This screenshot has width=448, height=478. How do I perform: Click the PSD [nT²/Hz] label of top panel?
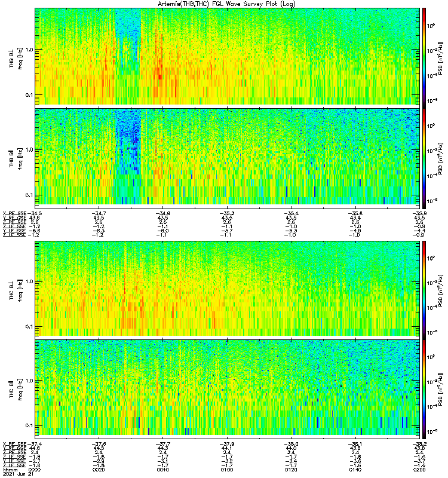(x=440, y=58)
